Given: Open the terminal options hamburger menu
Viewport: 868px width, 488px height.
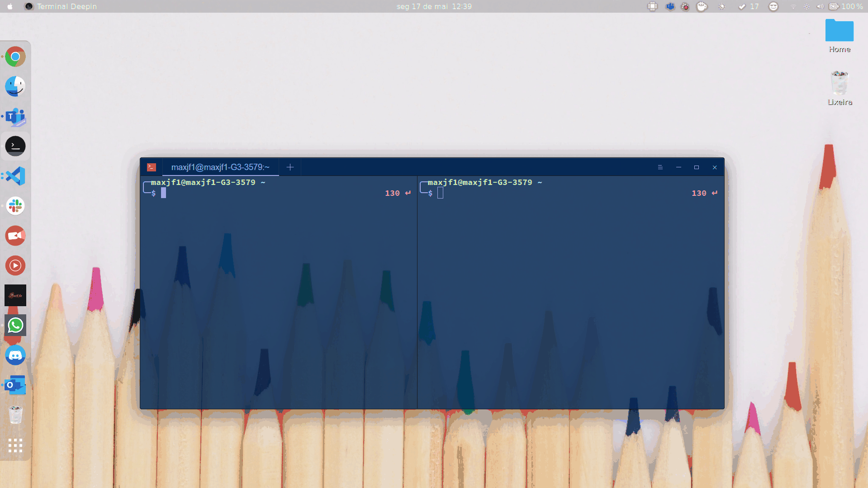Looking at the screenshot, I should (x=660, y=167).
